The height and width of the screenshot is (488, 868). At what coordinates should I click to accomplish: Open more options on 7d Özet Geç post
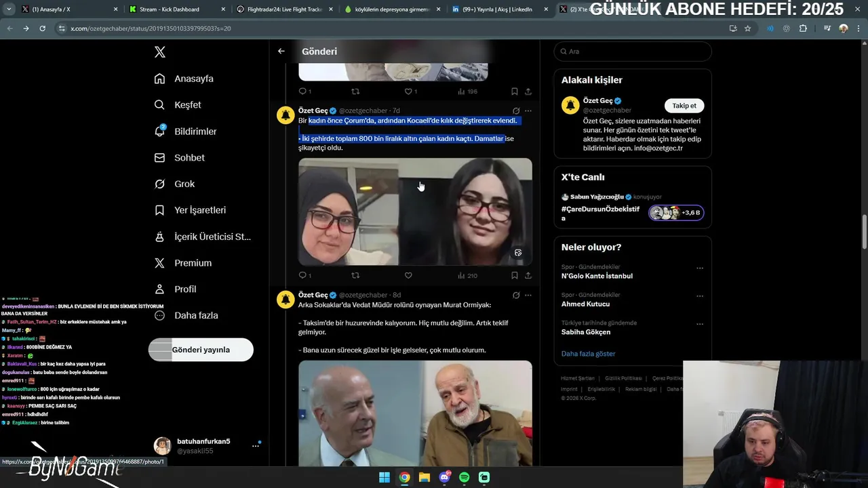[528, 110]
